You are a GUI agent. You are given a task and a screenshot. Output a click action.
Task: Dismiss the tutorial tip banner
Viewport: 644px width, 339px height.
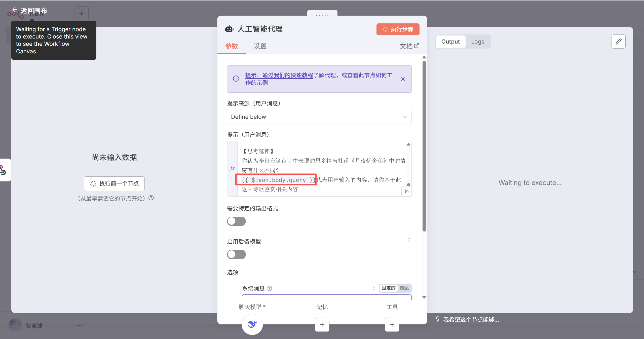pos(403,79)
